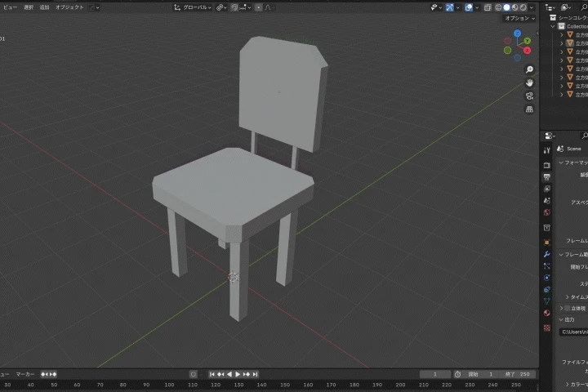Image resolution: width=588 pixels, height=392 pixels.
Task: Jump to the last frame
Action: [256, 374]
